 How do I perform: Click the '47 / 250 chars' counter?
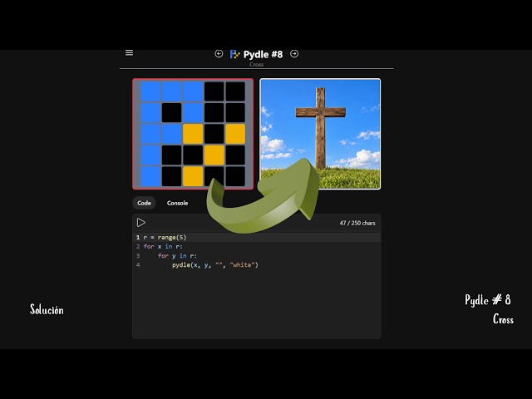[x=357, y=223]
